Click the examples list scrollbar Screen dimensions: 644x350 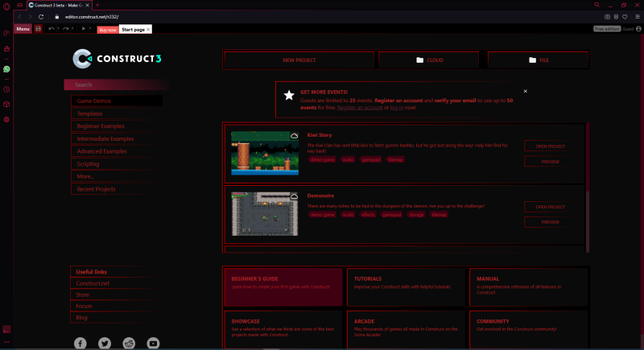click(x=588, y=187)
